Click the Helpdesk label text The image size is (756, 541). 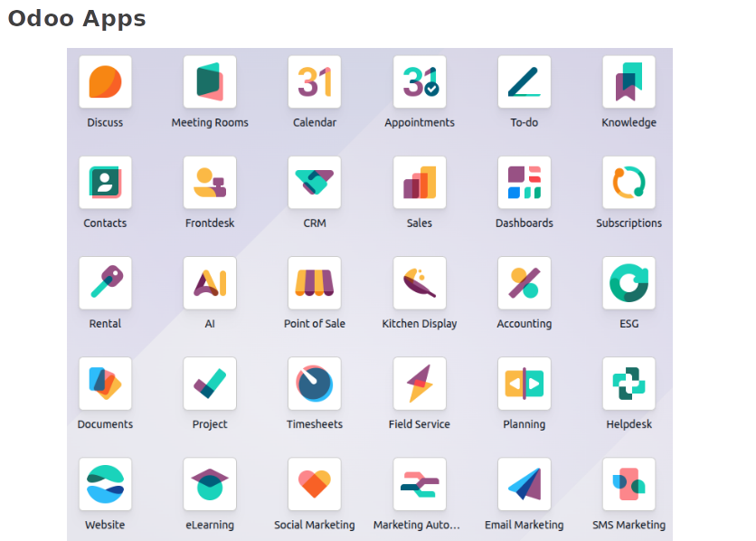[629, 424]
